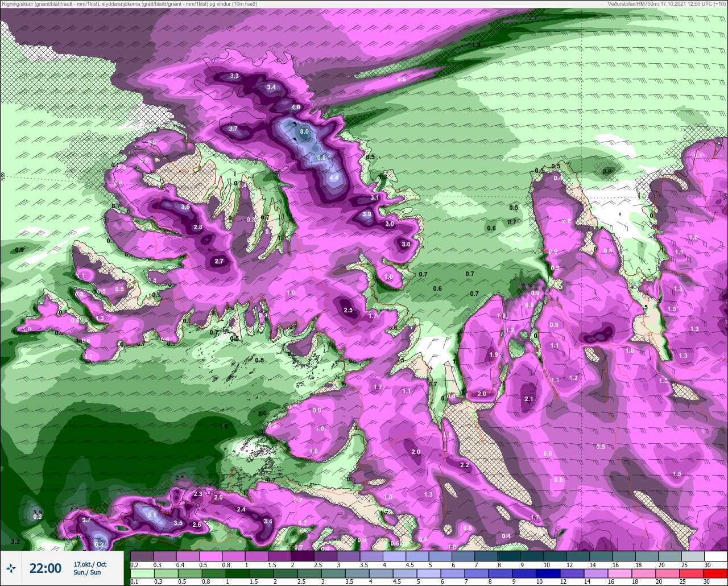
Task: Click the '17.okt./ Oct' date text
Action: click(90, 564)
